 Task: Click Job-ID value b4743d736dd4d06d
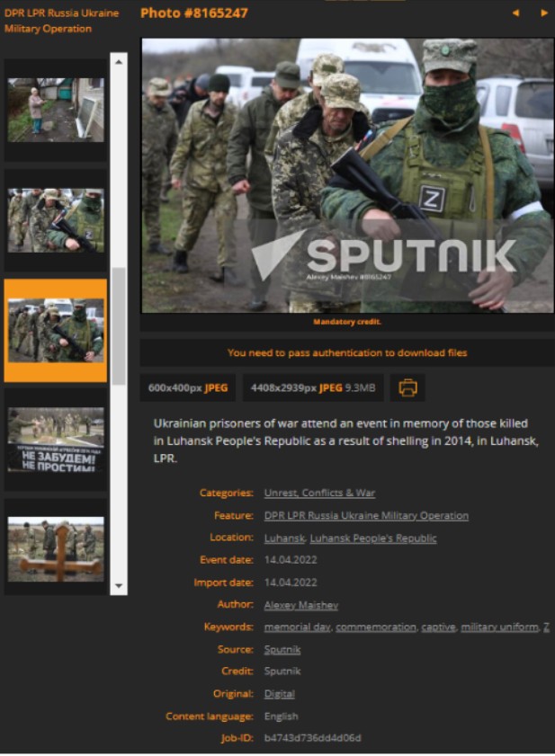pos(312,738)
